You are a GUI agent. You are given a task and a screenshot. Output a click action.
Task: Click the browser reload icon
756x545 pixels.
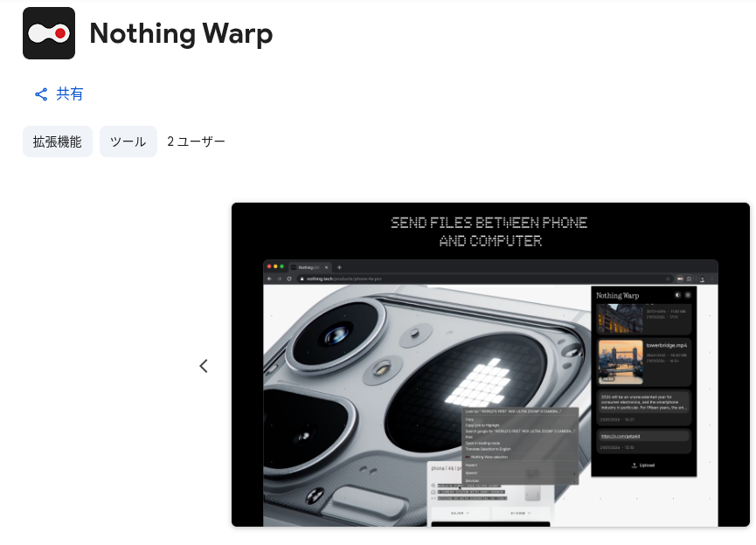pyautogui.click(x=288, y=279)
